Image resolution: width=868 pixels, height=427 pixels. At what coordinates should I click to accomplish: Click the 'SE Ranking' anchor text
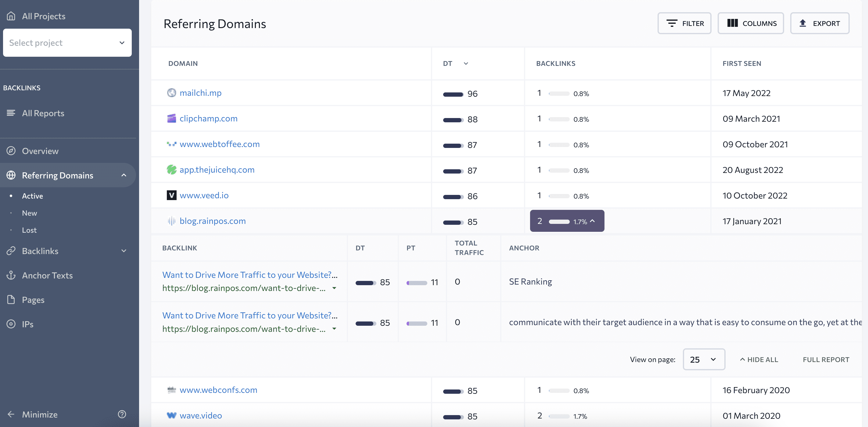click(530, 282)
